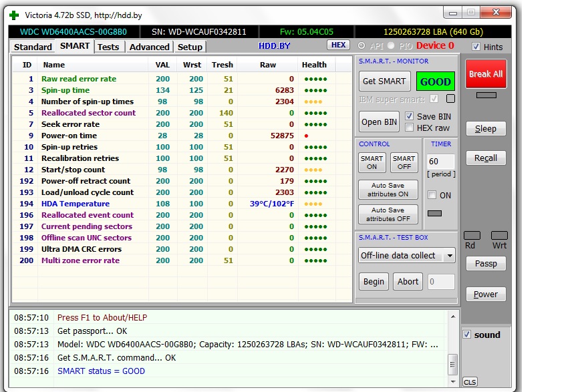Click the Wrt indicator box

coord(499,235)
